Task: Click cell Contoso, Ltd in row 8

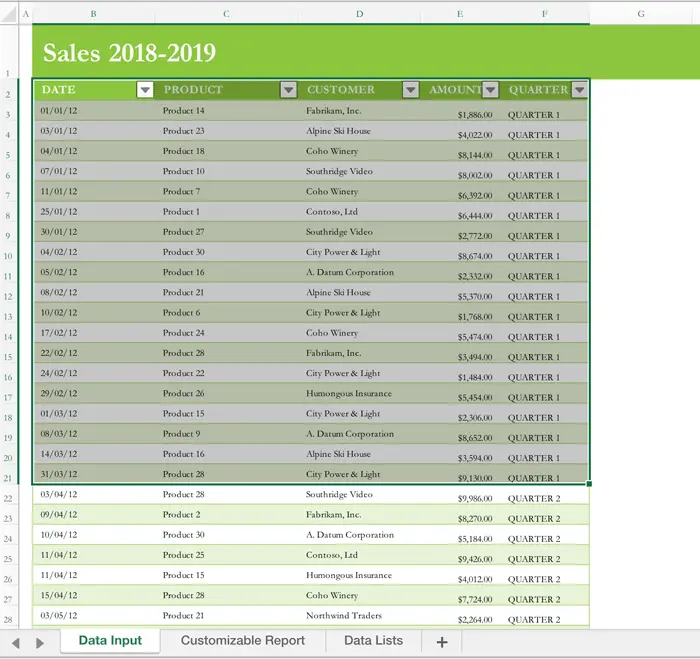Action: coord(332,212)
